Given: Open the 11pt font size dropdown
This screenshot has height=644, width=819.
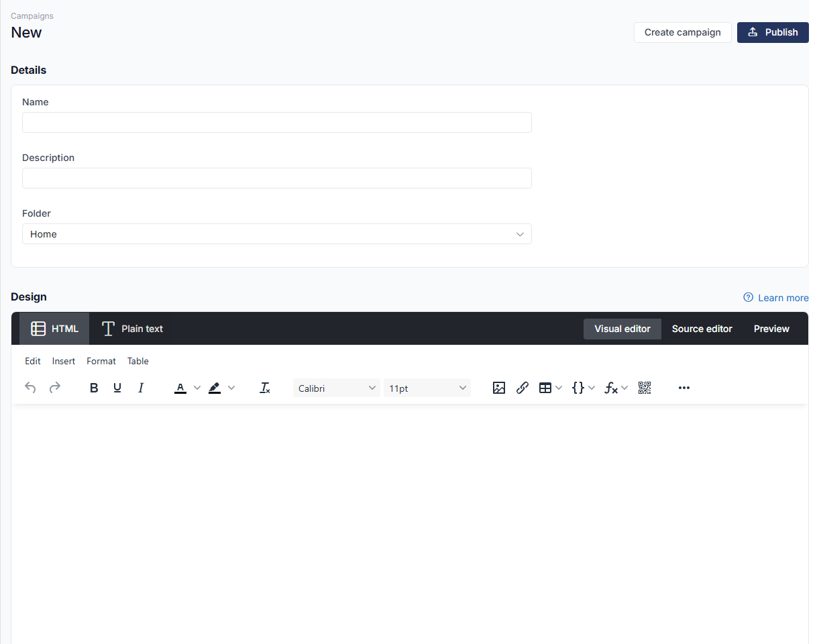Looking at the screenshot, I should [x=427, y=388].
